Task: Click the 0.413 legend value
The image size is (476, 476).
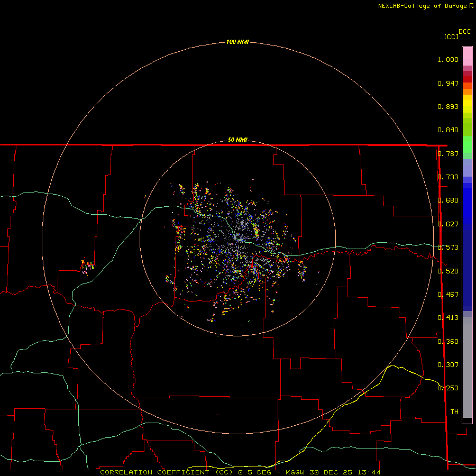Action: (448, 318)
